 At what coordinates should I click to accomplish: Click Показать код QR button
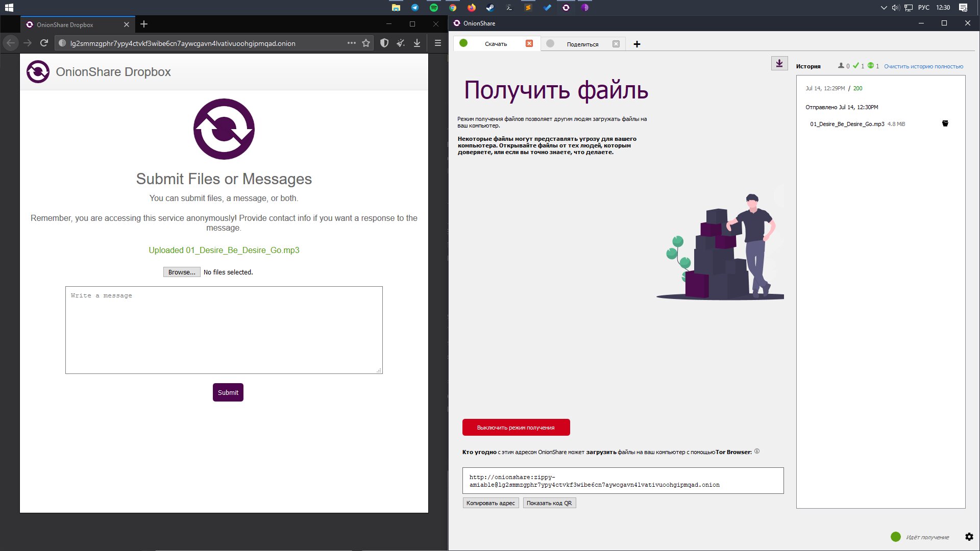point(549,503)
